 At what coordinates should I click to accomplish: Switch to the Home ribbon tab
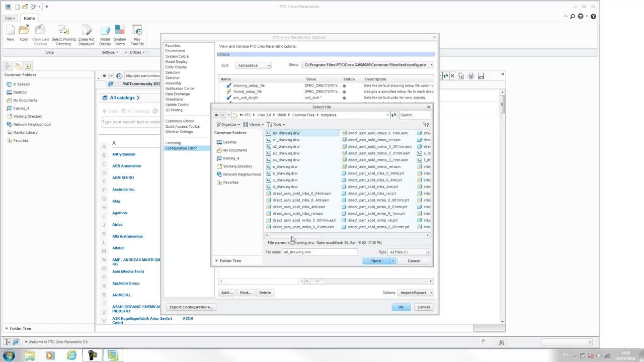click(29, 18)
